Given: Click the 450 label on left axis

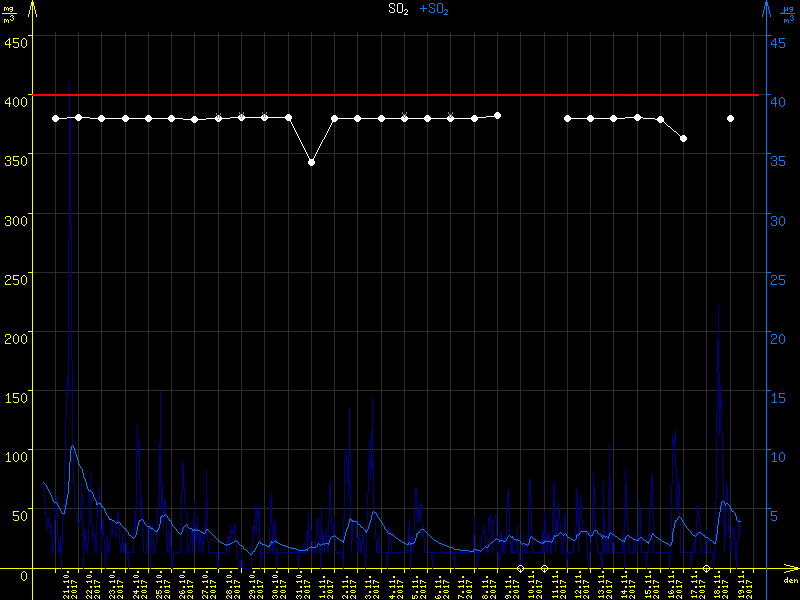Looking at the screenshot, I should pyautogui.click(x=15, y=42).
